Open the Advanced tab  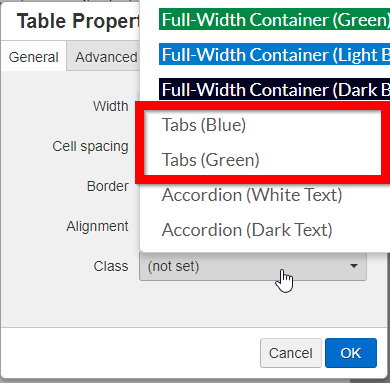tap(104, 57)
